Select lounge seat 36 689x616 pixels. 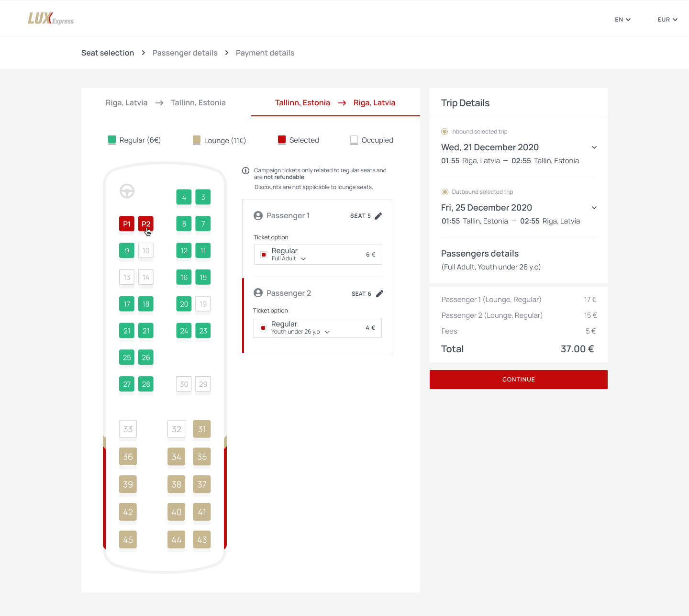click(x=128, y=457)
